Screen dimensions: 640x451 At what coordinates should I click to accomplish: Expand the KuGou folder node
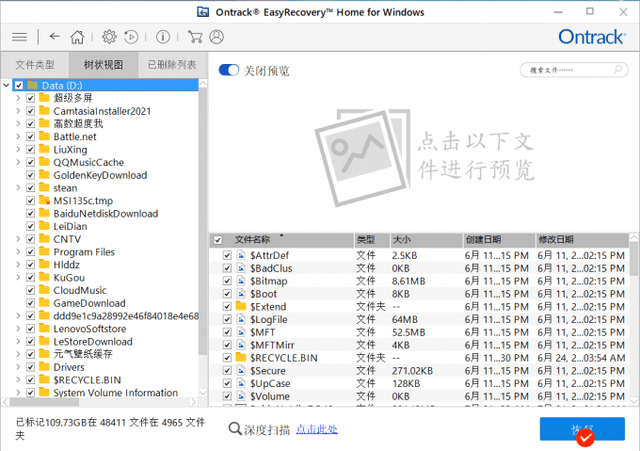18,278
